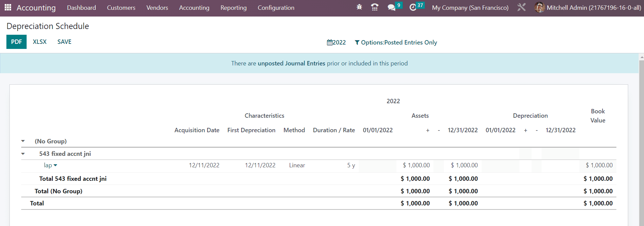Screen dimensions: 644x226
Task: Click the scrollbar up arrow
Action: coord(641,57)
